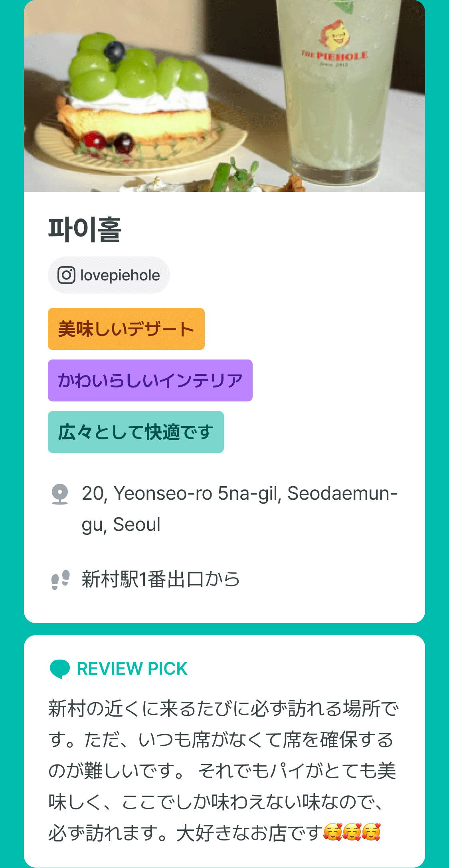Viewport: 449px width, 868px height.
Task: Click the speech bubble Review Pick icon
Action: [x=60, y=669]
